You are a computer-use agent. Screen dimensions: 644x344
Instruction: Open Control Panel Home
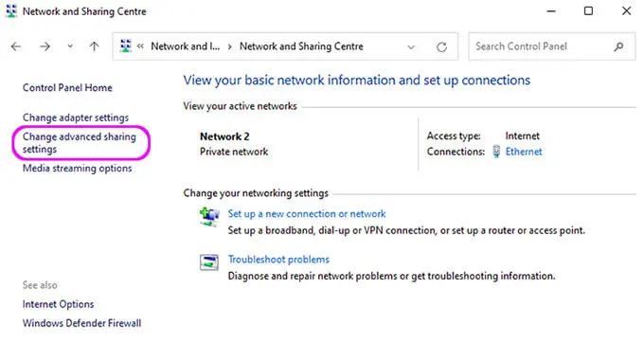(x=67, y=87)
